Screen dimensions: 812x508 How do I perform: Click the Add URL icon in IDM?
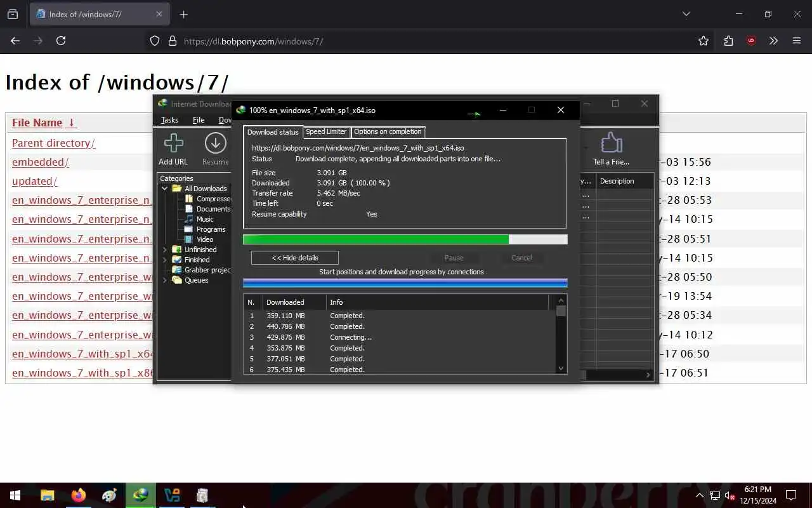pos(173,144)
